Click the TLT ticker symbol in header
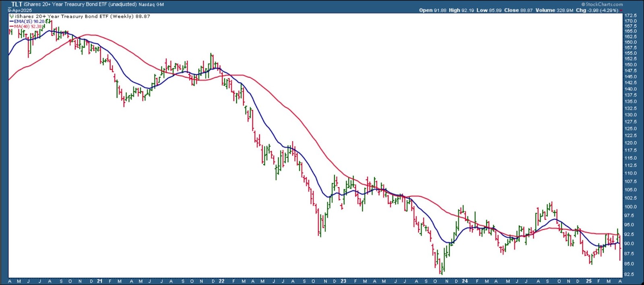 (x=16, y=4)
